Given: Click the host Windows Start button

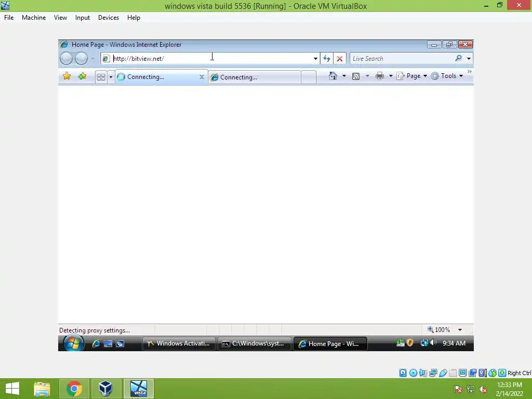Looking at the screenshot, I should 12,389.
